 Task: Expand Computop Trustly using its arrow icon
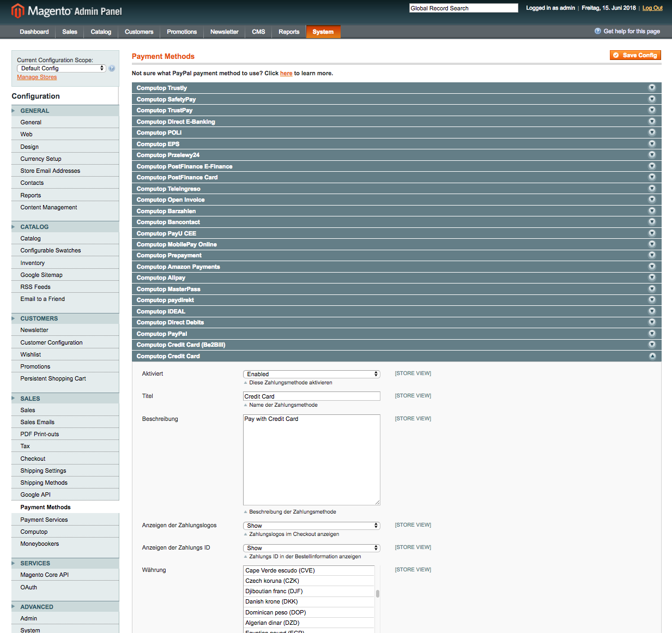(651, 88)
